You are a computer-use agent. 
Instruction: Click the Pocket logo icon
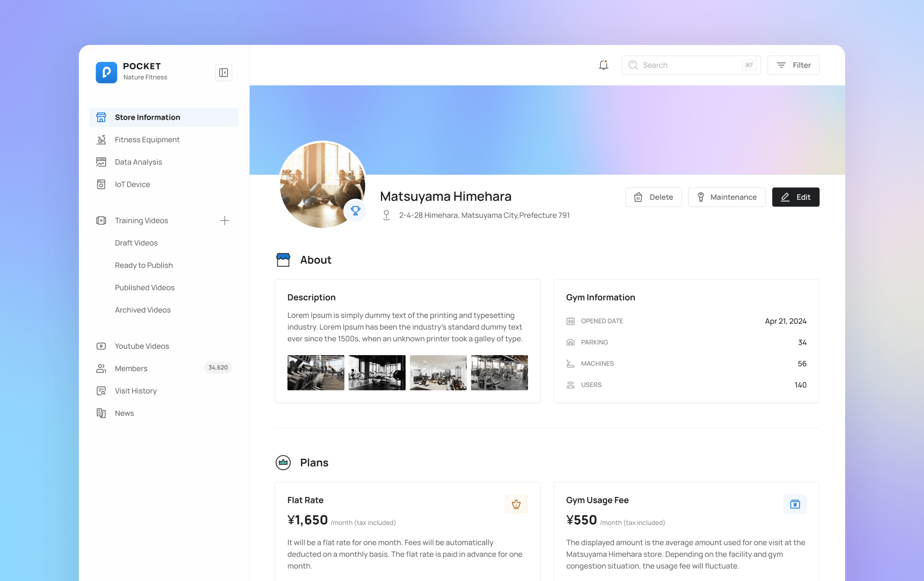106,72
